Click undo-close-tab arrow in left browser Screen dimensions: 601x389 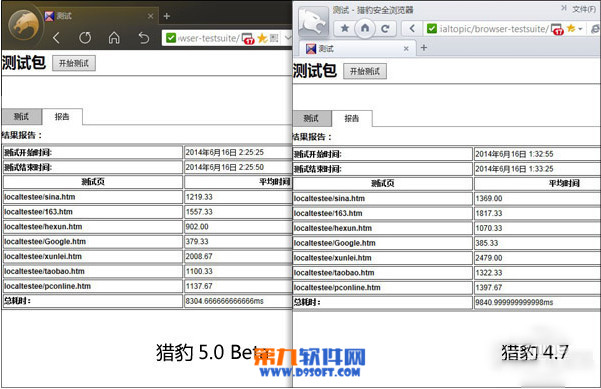[x=143, y=38]
